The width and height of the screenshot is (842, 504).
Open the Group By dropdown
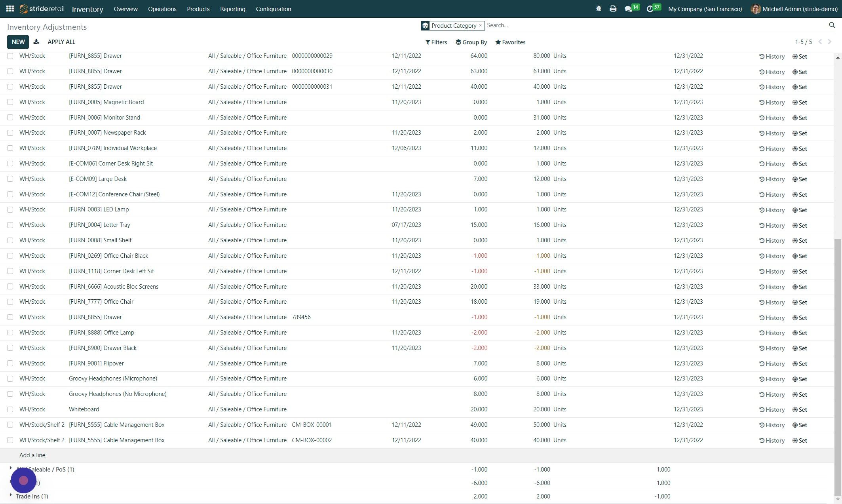(x=471, y=42)
